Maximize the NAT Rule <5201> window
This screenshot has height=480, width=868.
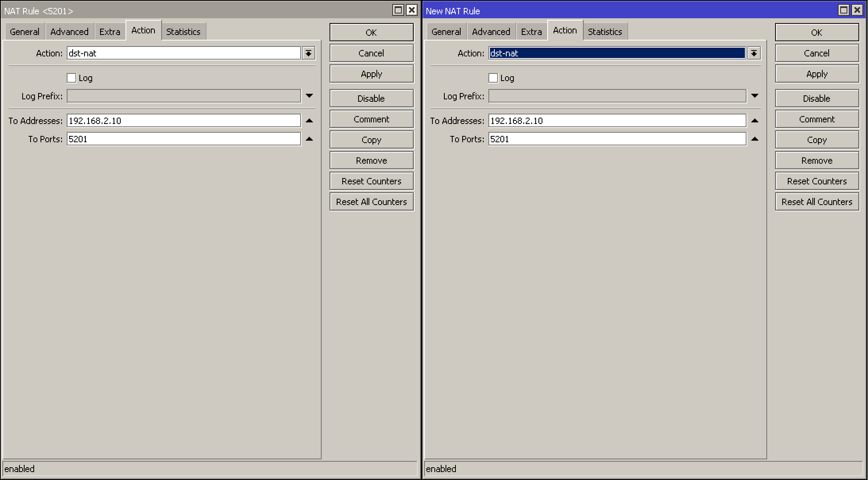pyautogui.click(x=398, y=10)
